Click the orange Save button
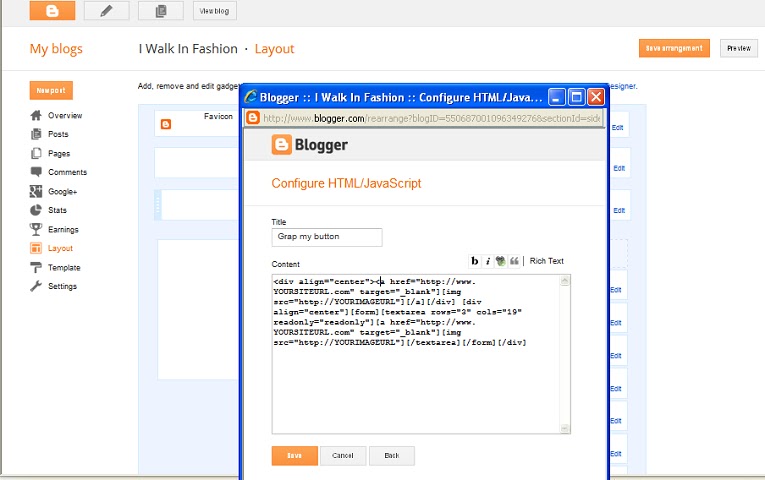 pos(294,456)
